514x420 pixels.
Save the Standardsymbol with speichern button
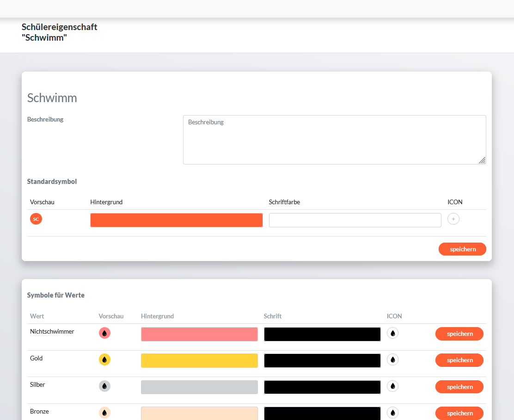pyautogui.click(x=462, y=249)
